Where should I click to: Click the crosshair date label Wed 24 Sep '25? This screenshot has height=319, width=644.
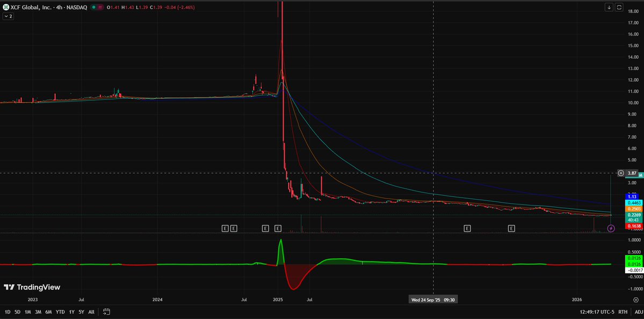pos(433,300)
